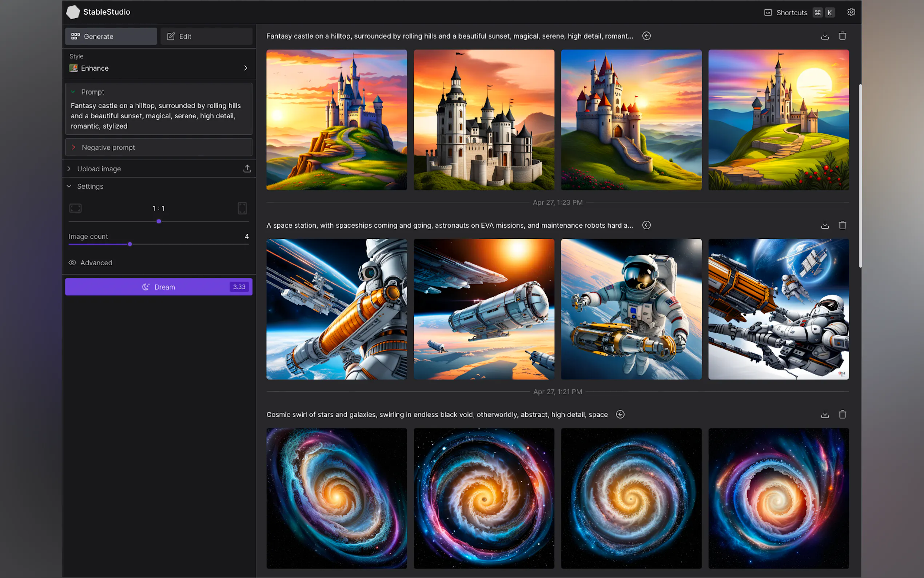Image resolution: width=924 pixels, height=578 pixels.
Task: Open the Shortcuts panel
Action: pyautogui.click(x=792, y=12)
